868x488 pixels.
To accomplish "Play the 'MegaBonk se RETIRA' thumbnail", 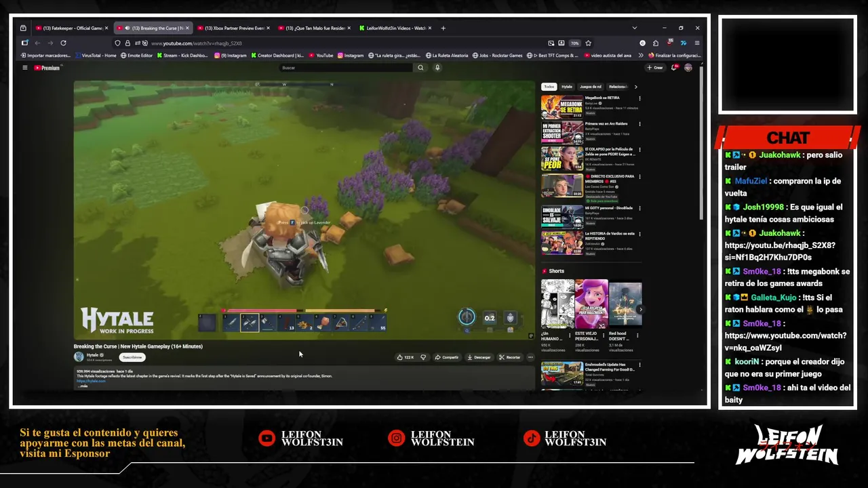I will (x=561, y=107).
